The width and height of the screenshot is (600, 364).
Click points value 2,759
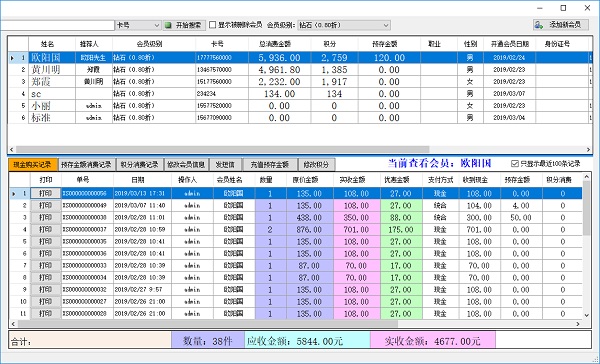334,58
